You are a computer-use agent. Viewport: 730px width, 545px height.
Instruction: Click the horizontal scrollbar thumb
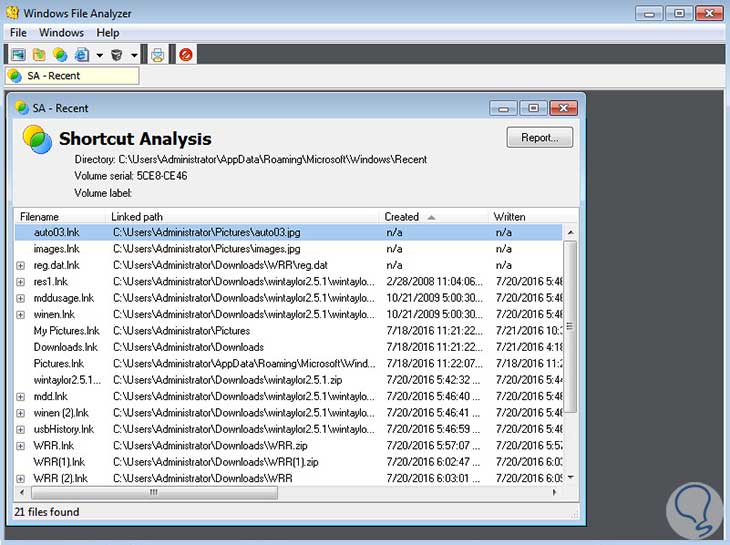(x=154, y=492)
